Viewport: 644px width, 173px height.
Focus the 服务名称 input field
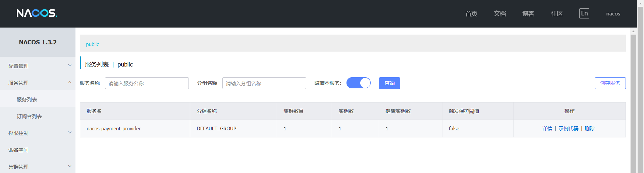point(147,83)
